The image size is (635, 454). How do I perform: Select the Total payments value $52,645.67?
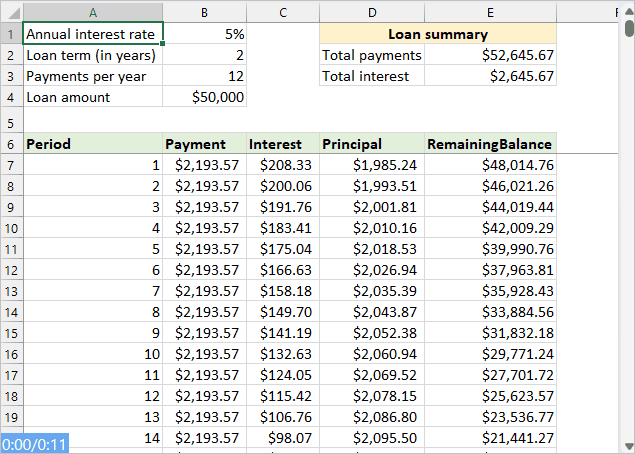[x=490, y=55]
